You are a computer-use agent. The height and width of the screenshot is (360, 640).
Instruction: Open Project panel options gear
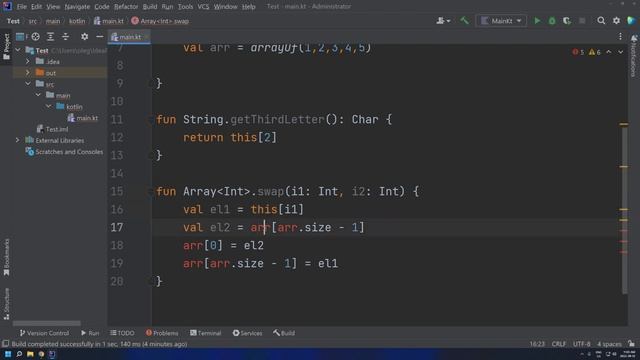84,37
